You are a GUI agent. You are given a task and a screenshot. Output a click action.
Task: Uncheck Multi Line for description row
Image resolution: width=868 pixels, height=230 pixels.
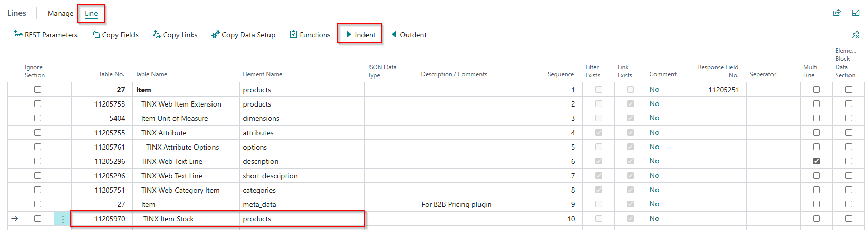click(x=816, y=161)
